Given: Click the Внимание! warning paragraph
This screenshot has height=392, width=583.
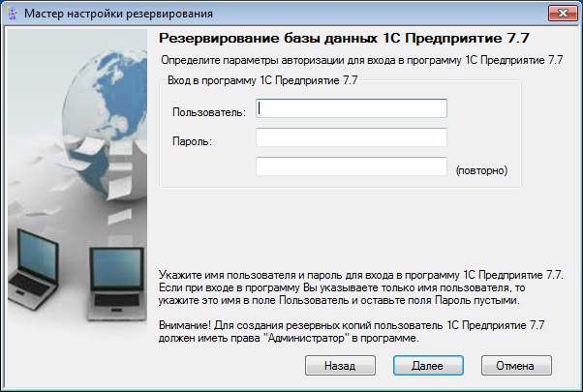Looking at the screenshot, I should [352, 332].
